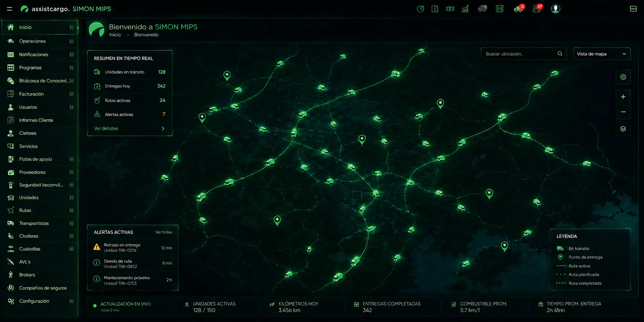Click the Ver todas alerts link
The image size is (644, 322).
164,232
